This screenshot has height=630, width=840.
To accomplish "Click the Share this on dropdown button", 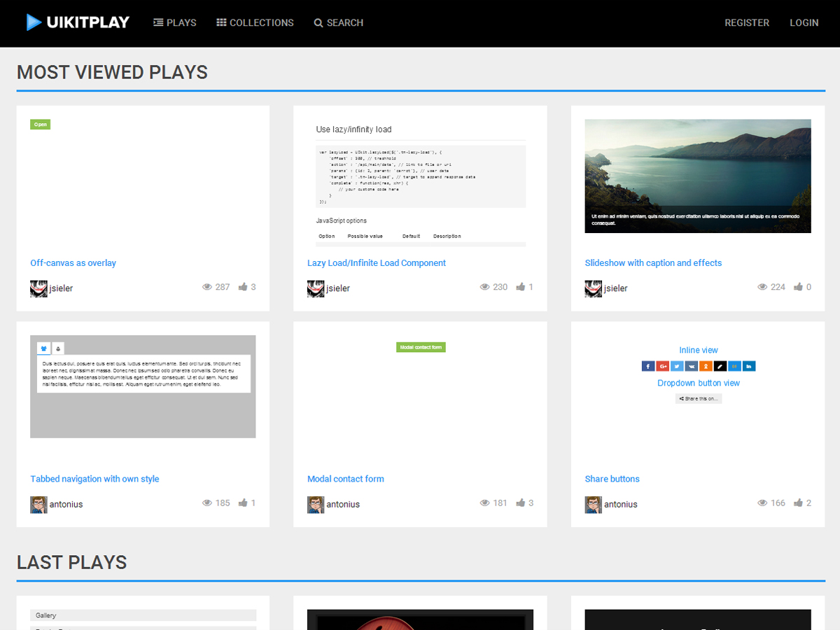I will (x=699, y=398).
